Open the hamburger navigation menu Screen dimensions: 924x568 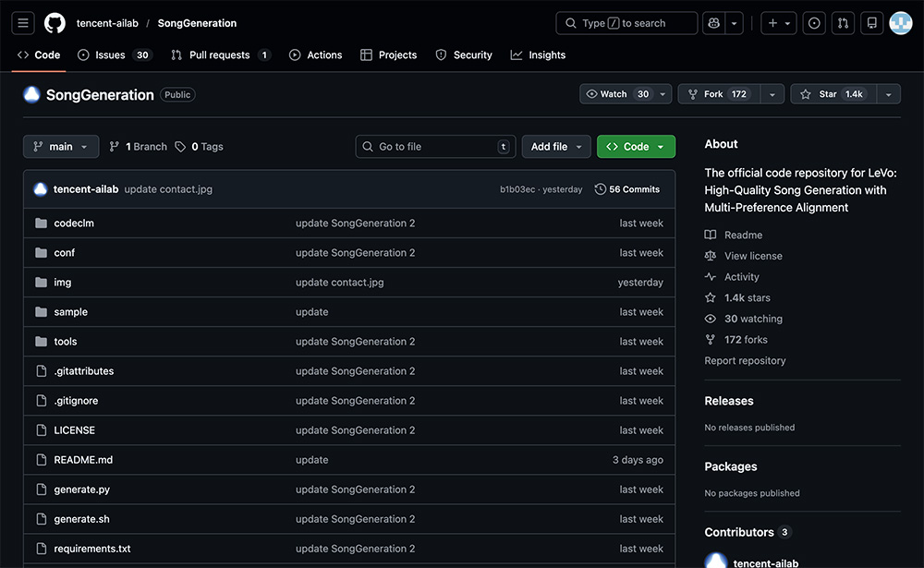23,23
